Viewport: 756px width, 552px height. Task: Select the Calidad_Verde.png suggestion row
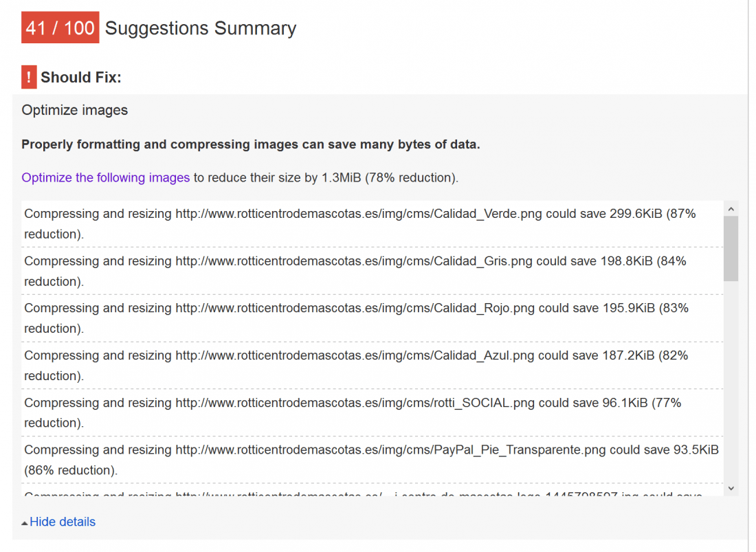373,223
